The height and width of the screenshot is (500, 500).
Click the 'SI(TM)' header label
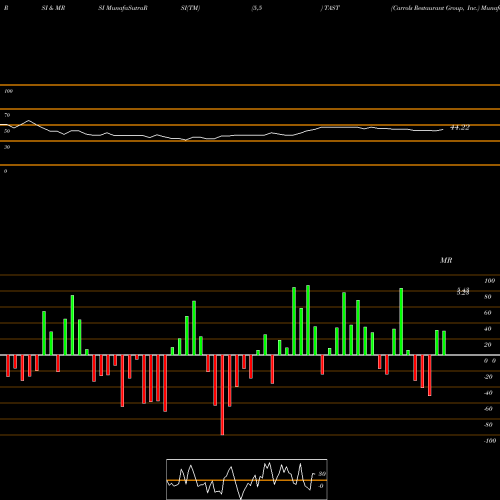point(190,8)
